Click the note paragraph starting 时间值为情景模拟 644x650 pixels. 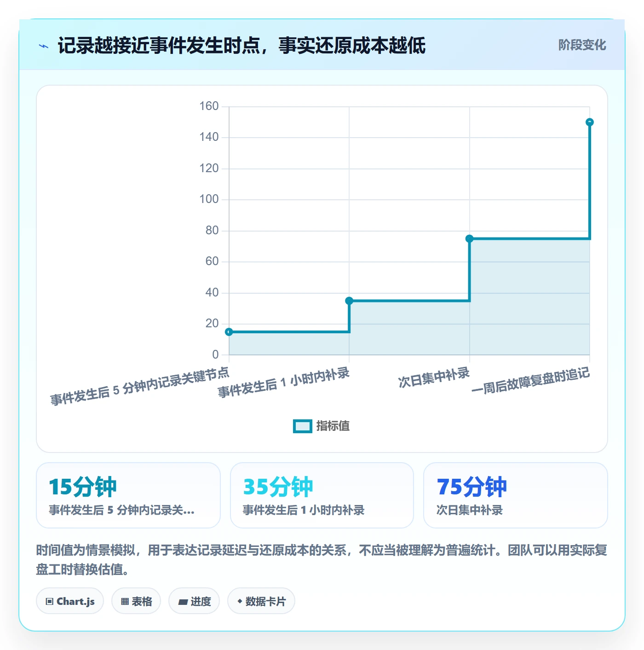coord(322,560)
